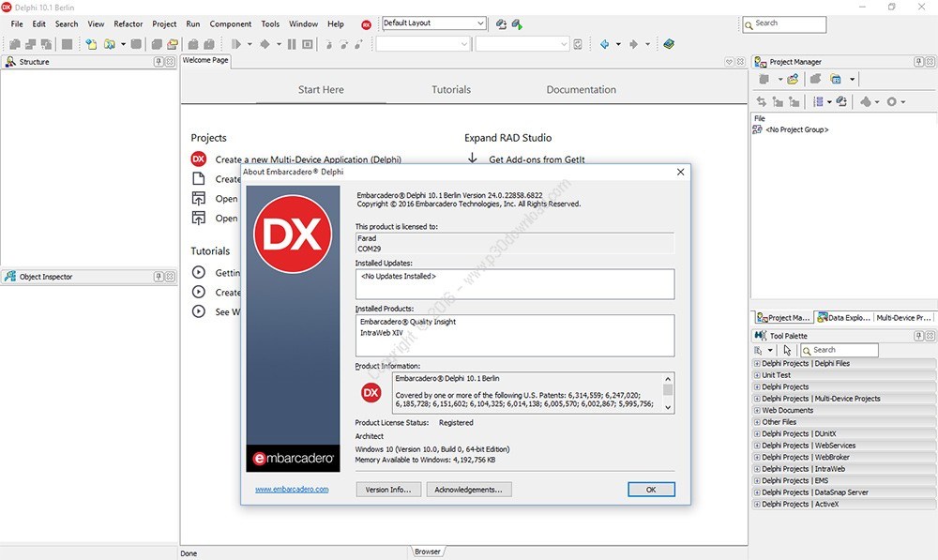Click the red DX icon after the Help menu
The height and width of the screenshot is (560, 938).
click(366, 24)
